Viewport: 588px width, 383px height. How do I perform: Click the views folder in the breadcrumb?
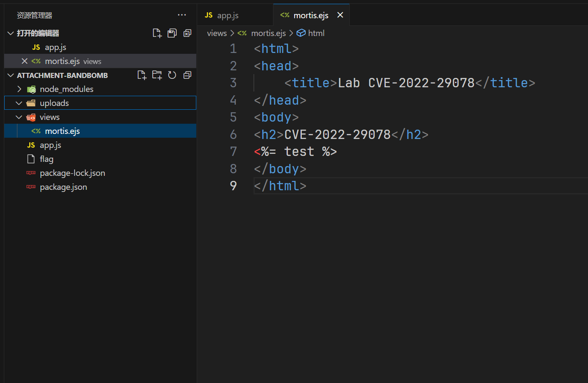click(217, 33)
